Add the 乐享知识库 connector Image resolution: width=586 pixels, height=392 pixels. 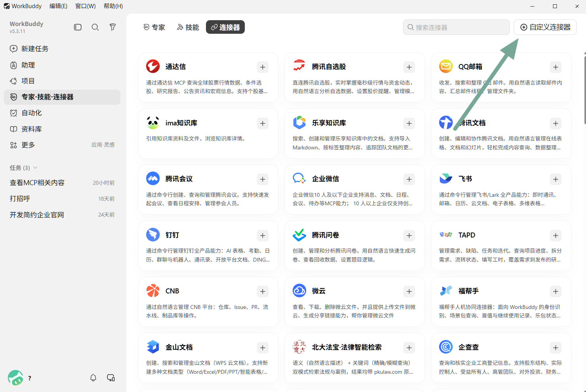[x=409, y=123]
